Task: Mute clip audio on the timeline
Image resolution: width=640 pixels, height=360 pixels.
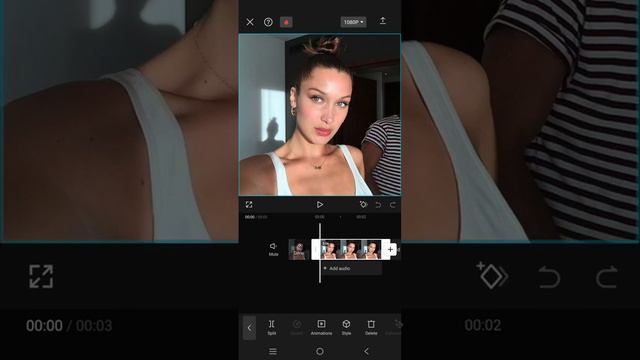Action: click(273, 249)
